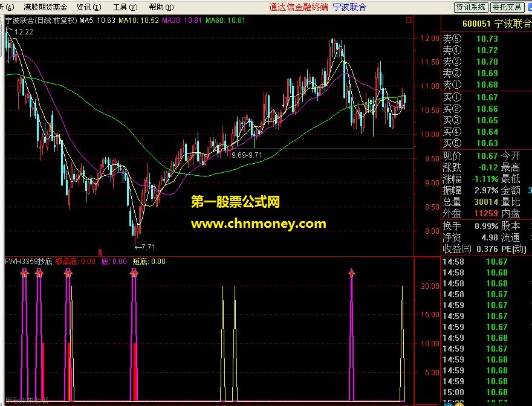Click the 9.69-9.71 gap label

(247, 155)
